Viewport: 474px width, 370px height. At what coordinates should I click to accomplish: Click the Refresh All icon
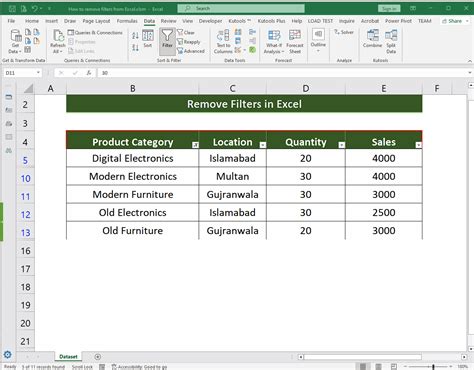pos(57,41)
